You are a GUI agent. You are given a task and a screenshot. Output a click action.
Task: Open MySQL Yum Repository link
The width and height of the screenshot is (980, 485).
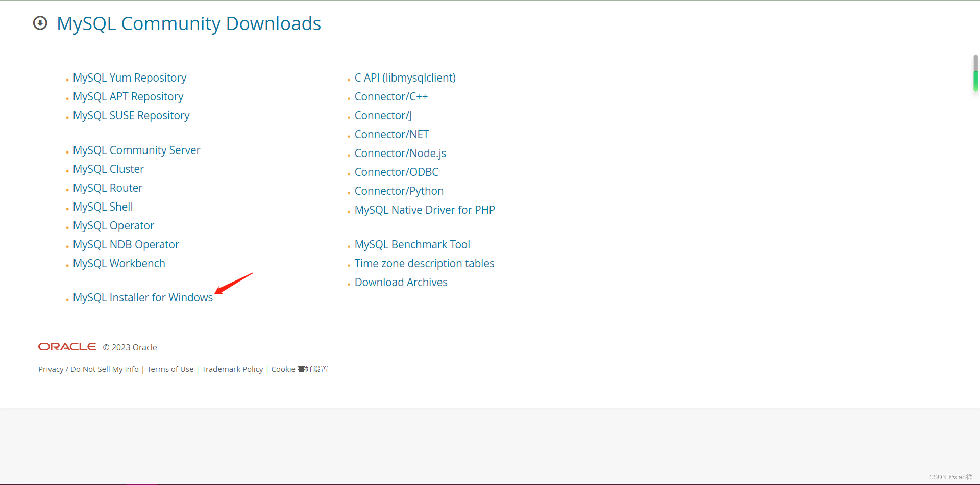130,78
